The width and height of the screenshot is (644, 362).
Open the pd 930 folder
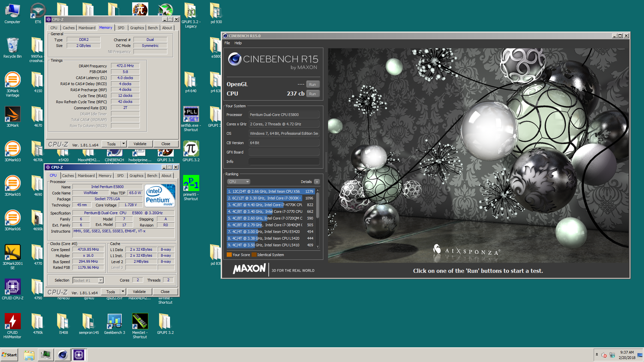click(x=216, y=13)
